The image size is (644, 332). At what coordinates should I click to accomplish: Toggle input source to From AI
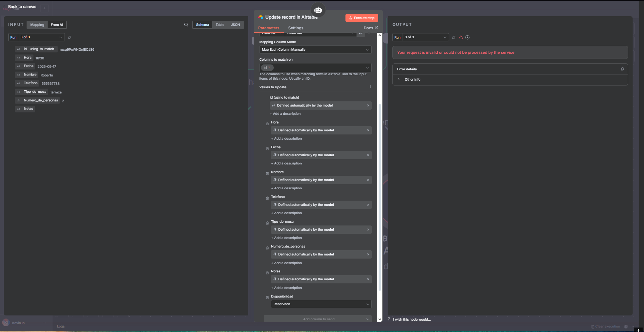pyautogui.click(x=57, y=25)
